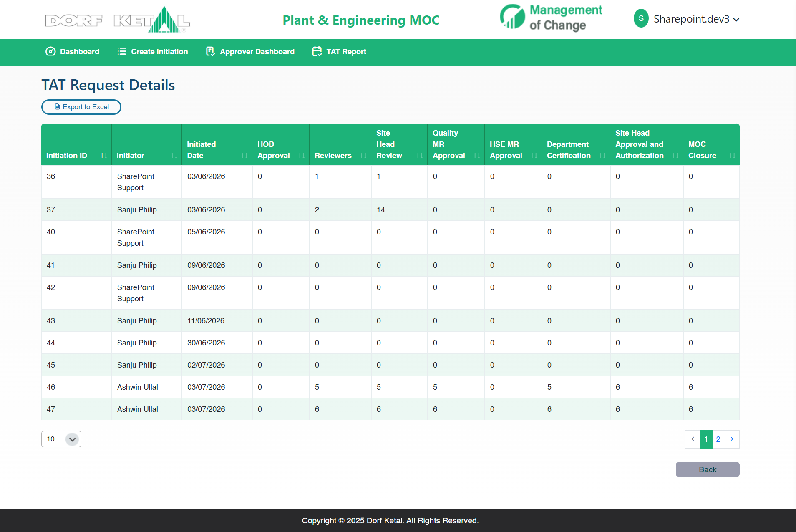
Task: Click the Dorf Ketal logo
Action: [x=118, y=20]
